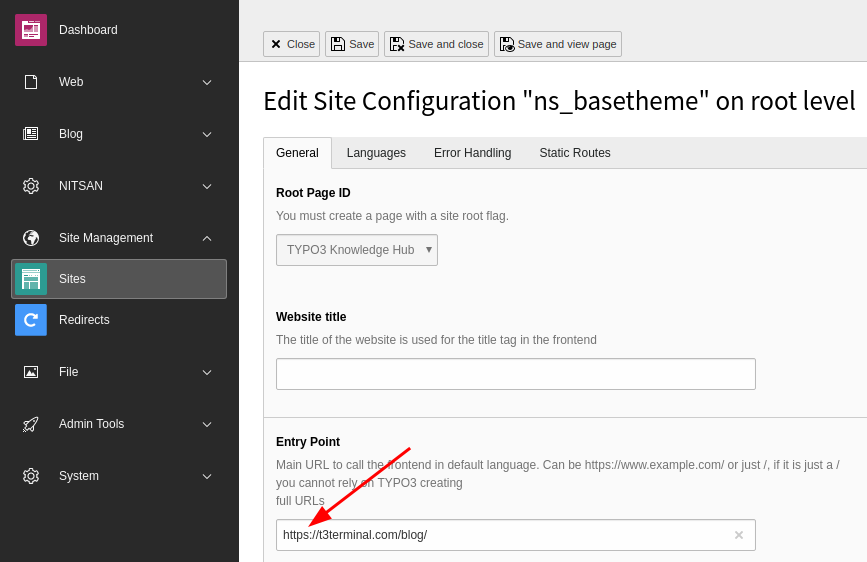This screenshot has width=867, height=562.
Task: Collapse the Site Management chevron
Action: coord(207,238)
